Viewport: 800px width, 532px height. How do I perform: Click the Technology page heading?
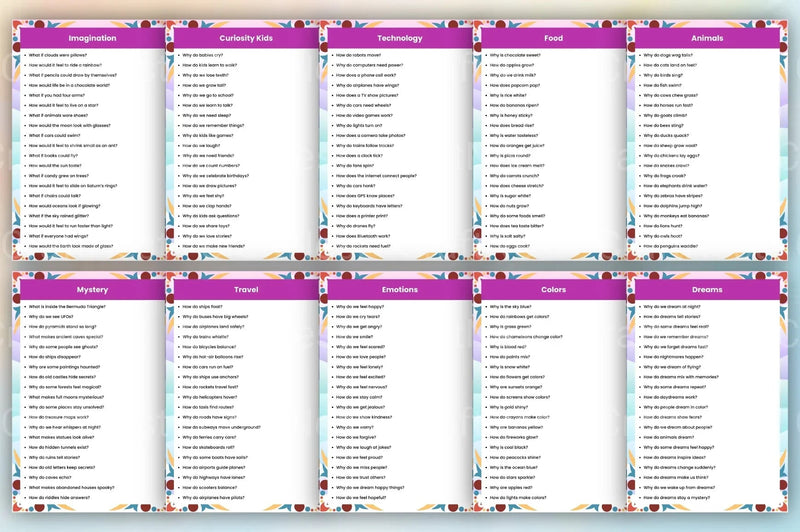click(399, 38)
